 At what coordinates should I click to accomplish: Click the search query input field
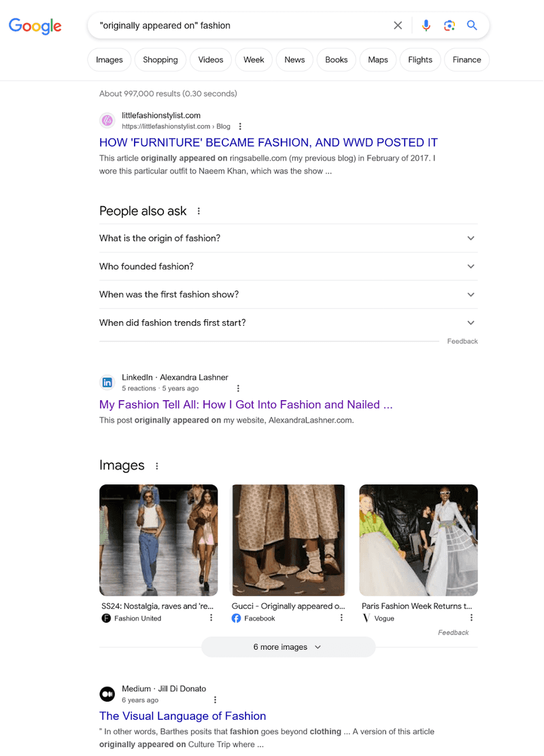[241, 26]
